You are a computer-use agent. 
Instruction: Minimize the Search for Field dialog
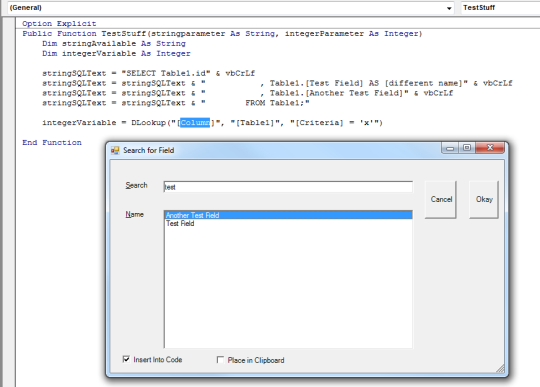coord(450,148)
